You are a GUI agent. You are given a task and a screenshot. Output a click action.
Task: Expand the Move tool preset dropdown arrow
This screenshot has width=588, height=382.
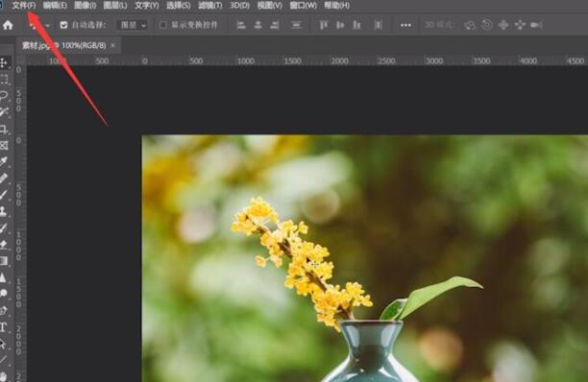click(x=48, y=26)
